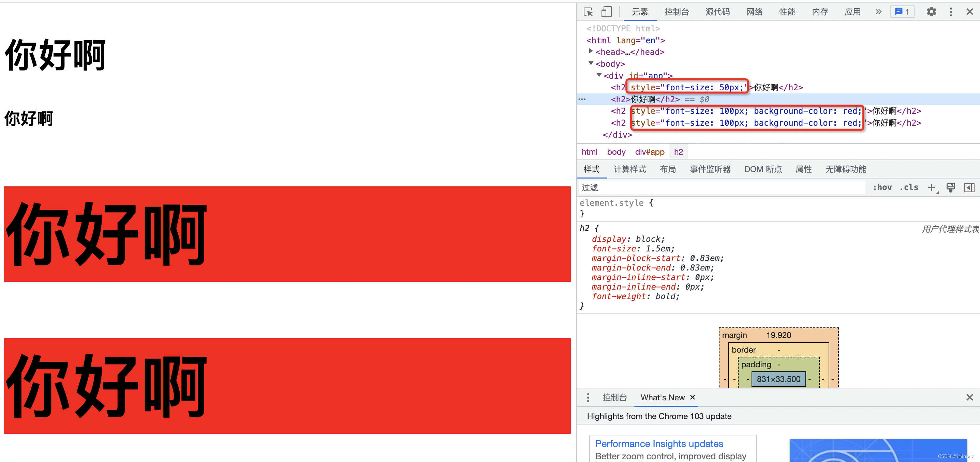Image resolution: width=980 pixels, height=462 pixels.
Task: Click padding label in box model
Action: (x=756, y=364)
